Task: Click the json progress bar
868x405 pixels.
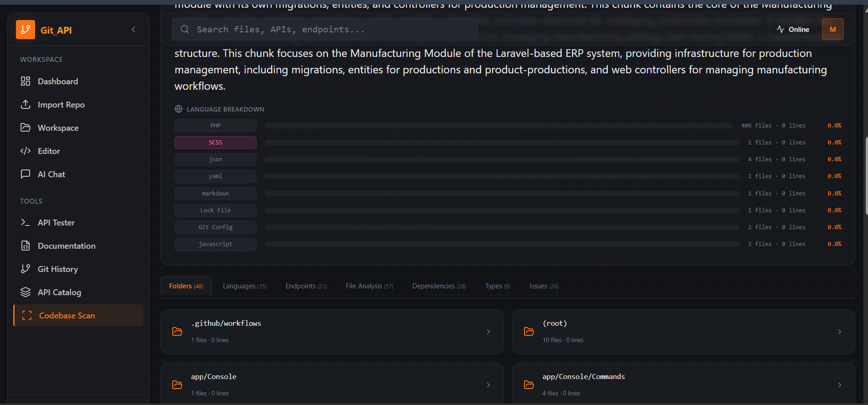Action: [502, 159]
